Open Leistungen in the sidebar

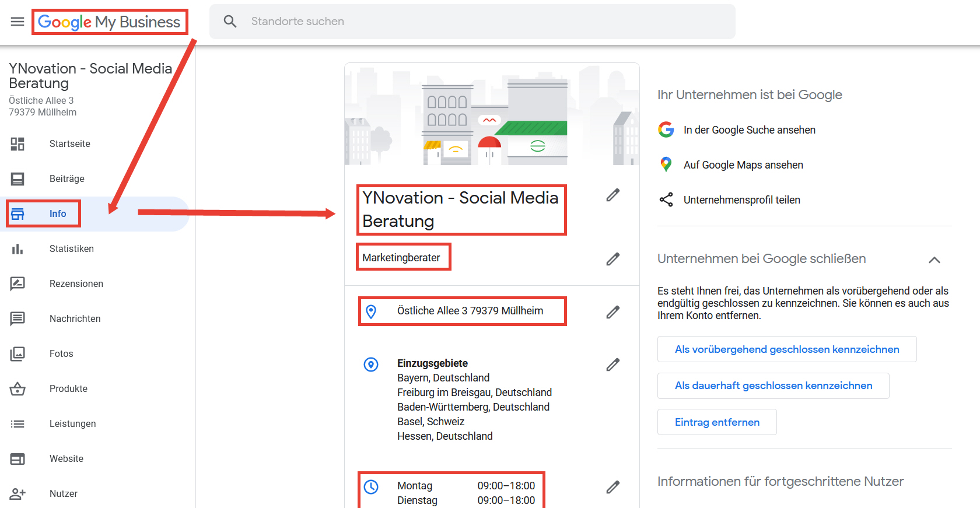click(x=73, y=424)
